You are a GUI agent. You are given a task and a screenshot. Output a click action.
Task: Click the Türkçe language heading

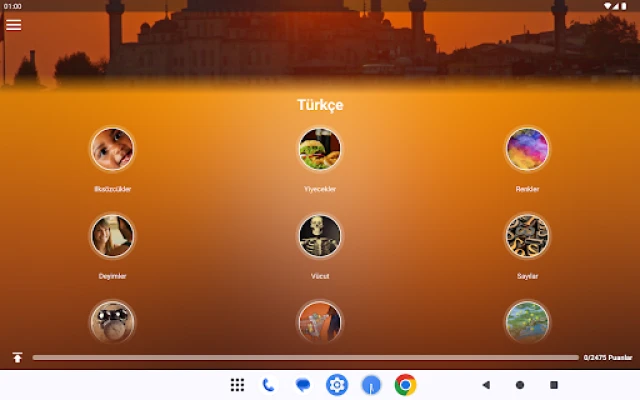[x=320, y=105]
